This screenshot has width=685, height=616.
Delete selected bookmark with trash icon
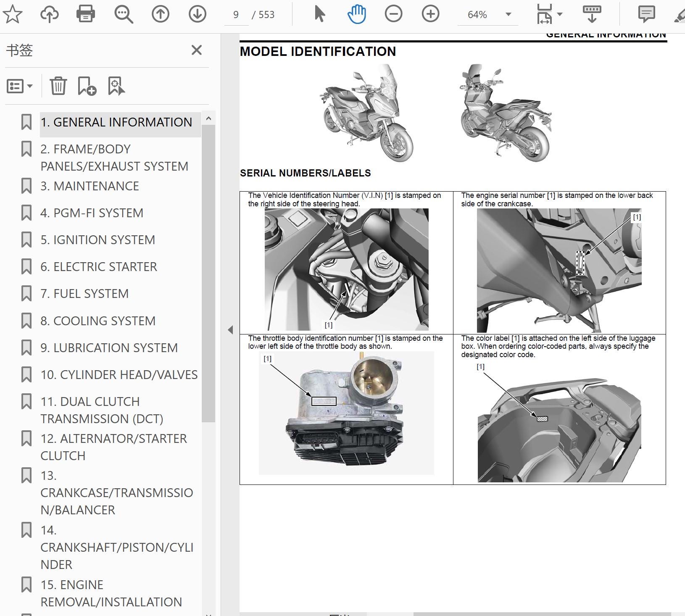[58, 86]
